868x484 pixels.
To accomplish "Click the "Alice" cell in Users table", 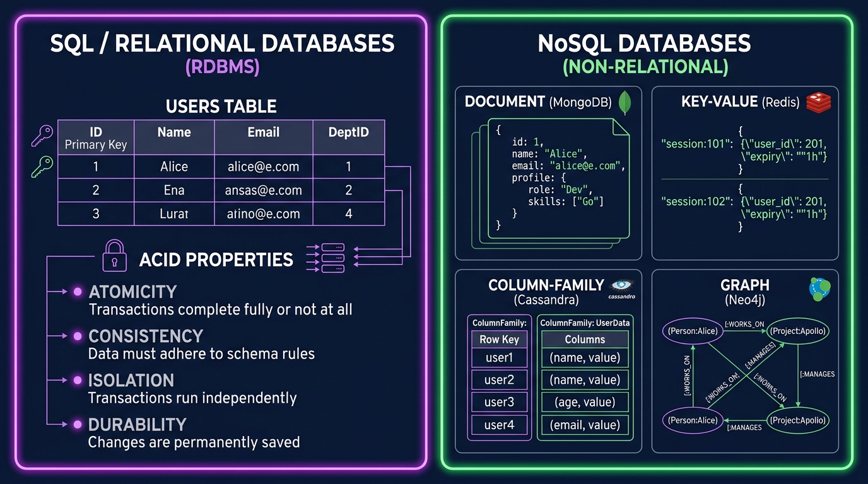I will (174, 167).
